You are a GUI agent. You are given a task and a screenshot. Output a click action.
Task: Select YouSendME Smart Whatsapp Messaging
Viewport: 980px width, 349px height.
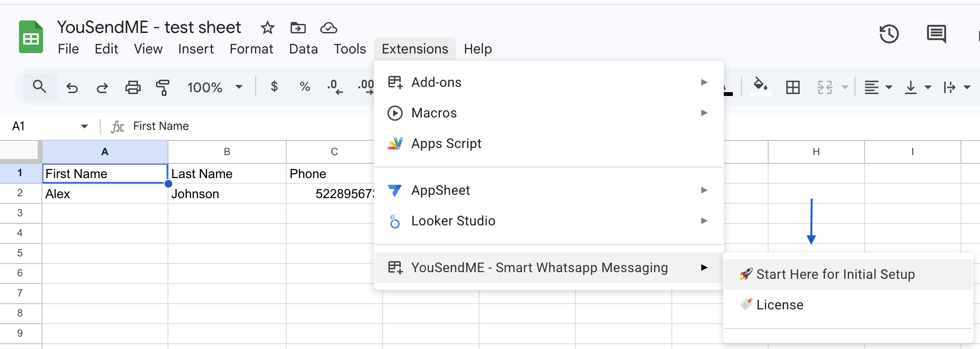(x=549, y=267)
